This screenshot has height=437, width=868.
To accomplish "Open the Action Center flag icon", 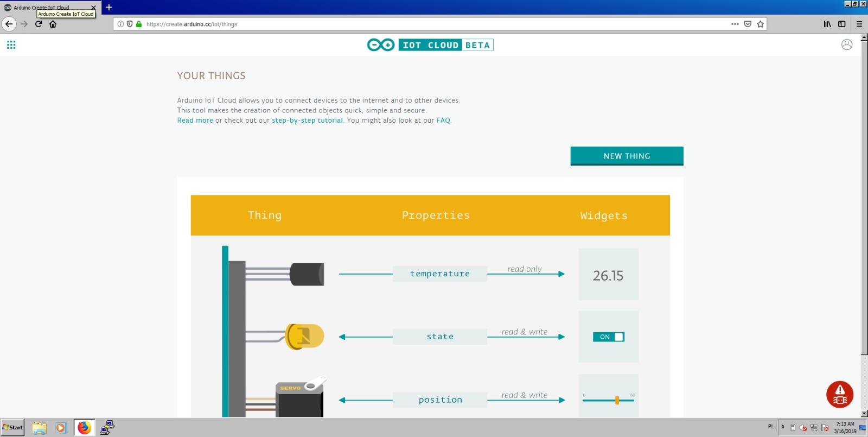I will tap(825, 428).
